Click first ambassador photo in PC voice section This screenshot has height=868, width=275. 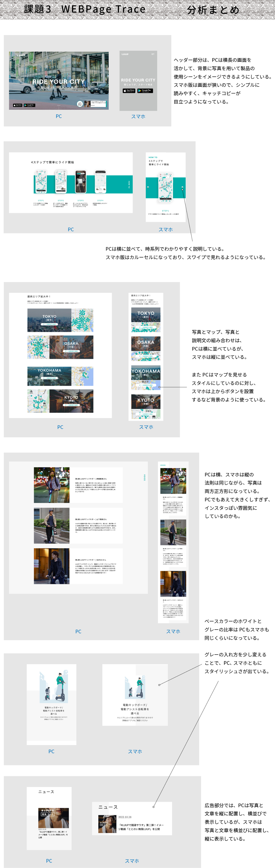pos(52,485)
